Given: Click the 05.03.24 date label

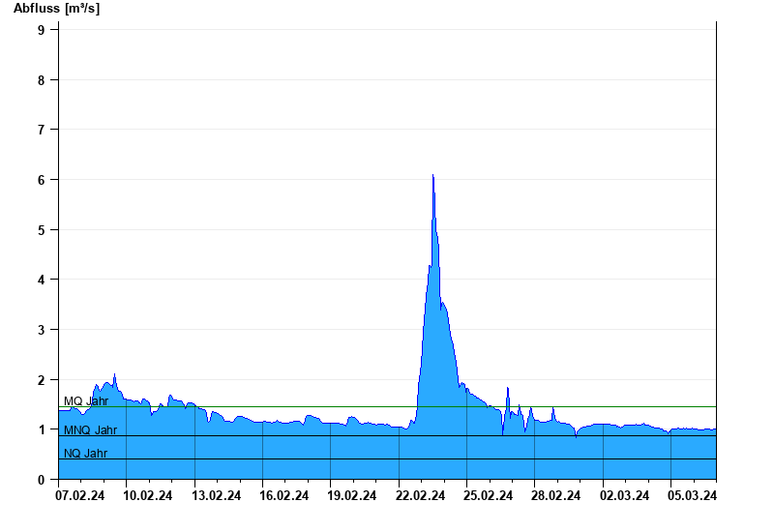Looking at the screenshot, I should (x=692, y=495).
